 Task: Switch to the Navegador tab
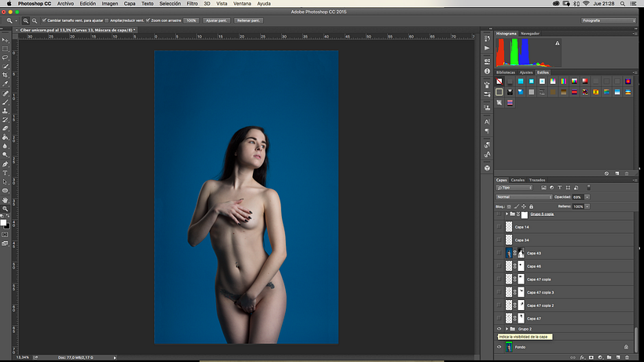530,34
